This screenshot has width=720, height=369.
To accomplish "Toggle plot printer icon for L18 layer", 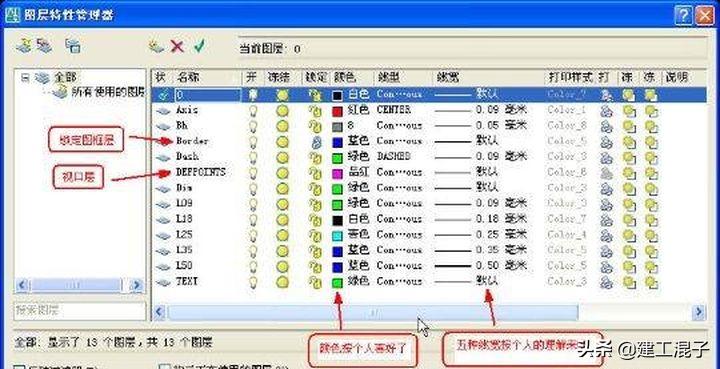I will pos(607,219).
